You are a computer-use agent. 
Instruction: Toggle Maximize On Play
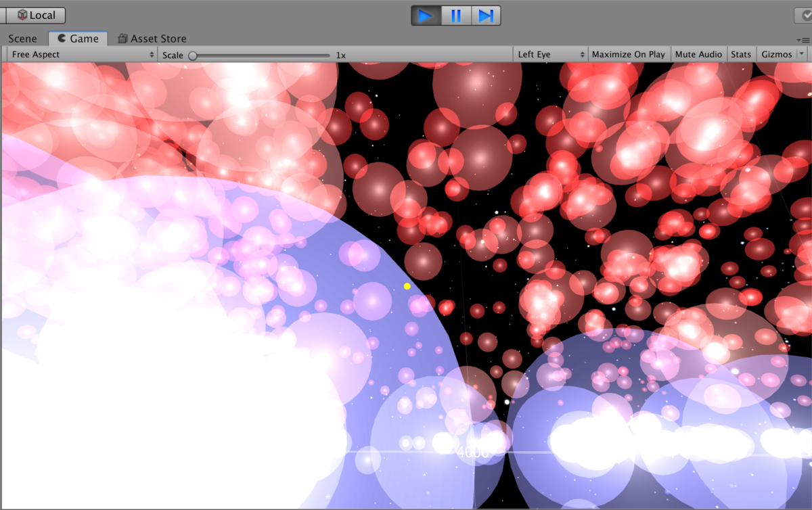click(629, 54)
